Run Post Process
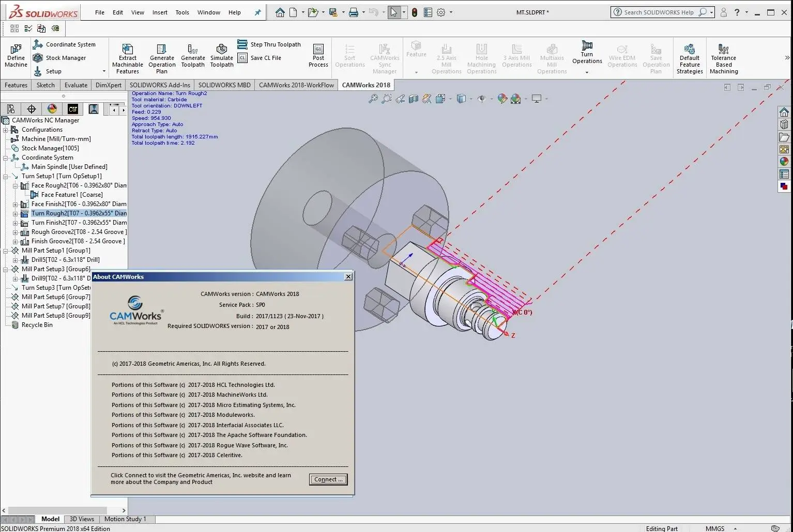The height and width of the screenshot is (532, 793). pyautogui.click(x=318, y=56)
